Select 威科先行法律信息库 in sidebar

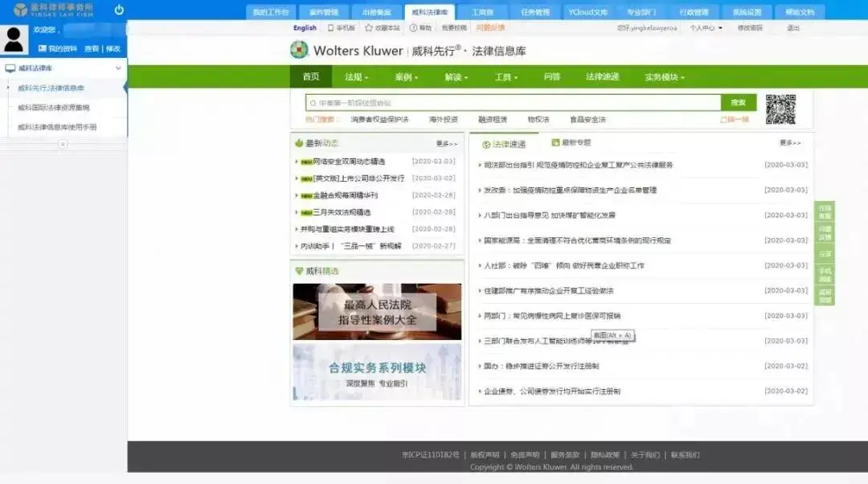tap(51, 88)
